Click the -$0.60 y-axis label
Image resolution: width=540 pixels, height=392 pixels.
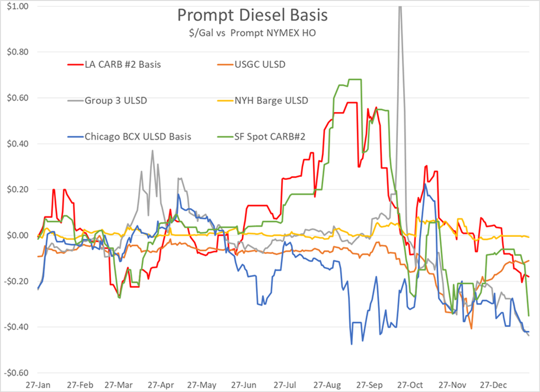tap(16, 373)
